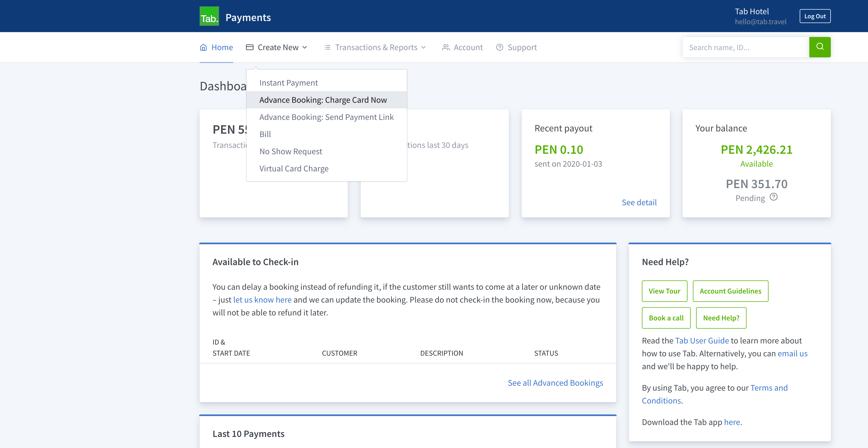868x448 pixels.
Task: Click the green search magnifier button
Action: click(820, 47)
